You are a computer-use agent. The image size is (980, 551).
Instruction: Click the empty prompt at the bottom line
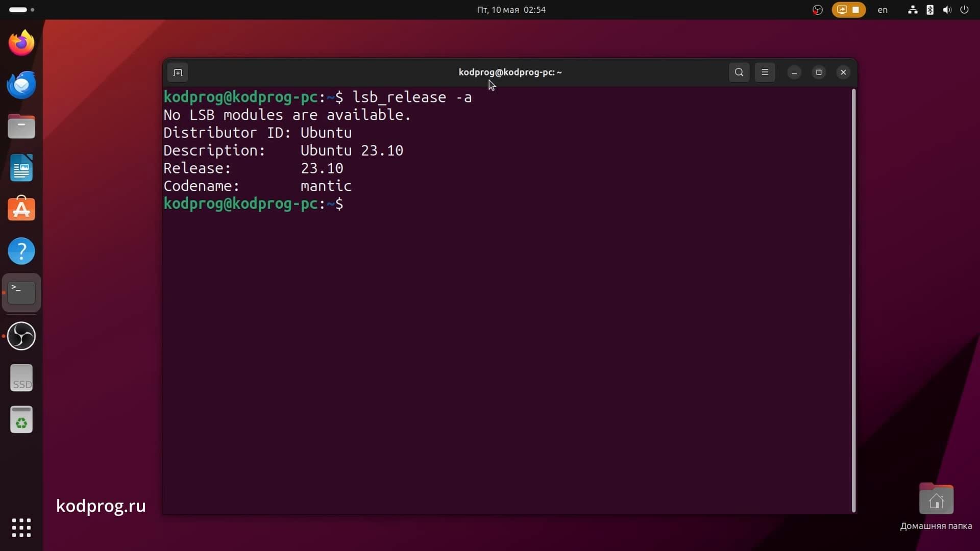tap(254, 204)
